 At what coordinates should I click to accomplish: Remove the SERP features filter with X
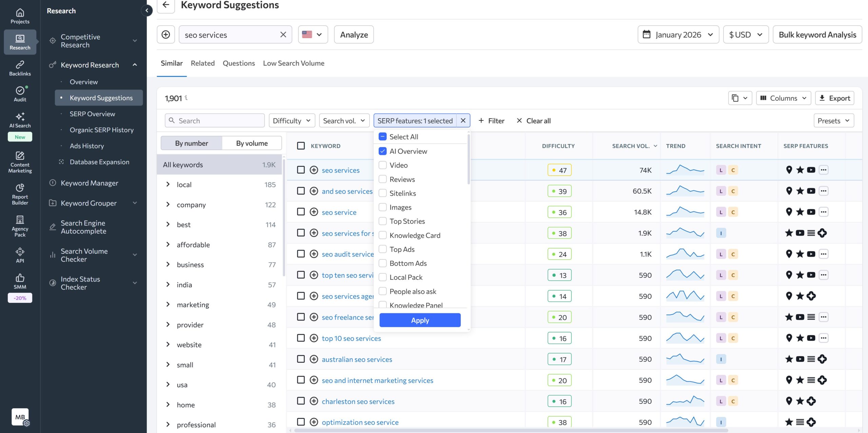tap(463, 120)
